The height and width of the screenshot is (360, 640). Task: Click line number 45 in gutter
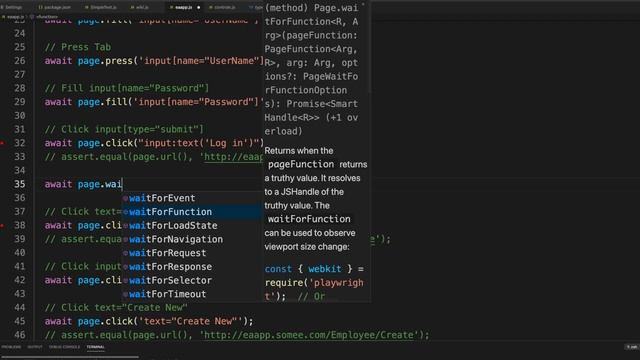[x=20, y=321]
